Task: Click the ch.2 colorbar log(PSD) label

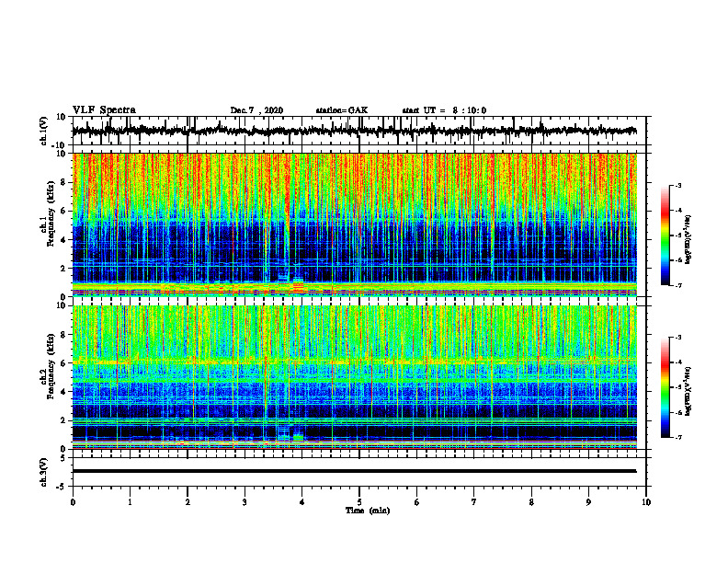Action: 688,391
